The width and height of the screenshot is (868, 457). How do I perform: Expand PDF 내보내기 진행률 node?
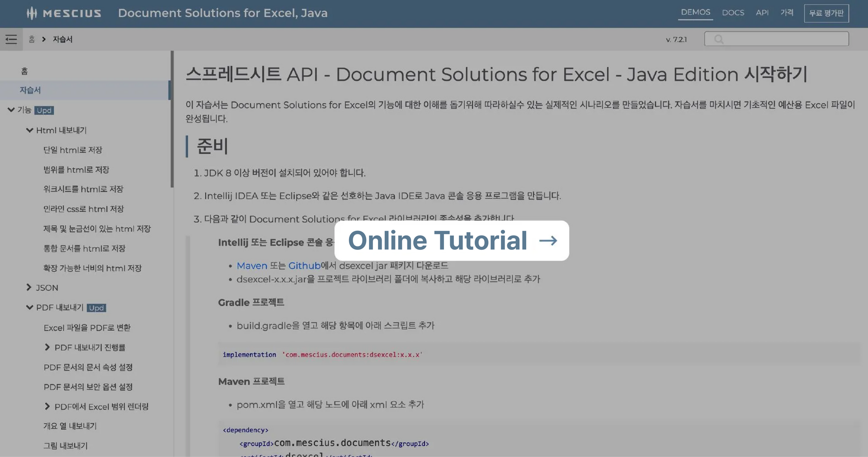click(47, 347)
